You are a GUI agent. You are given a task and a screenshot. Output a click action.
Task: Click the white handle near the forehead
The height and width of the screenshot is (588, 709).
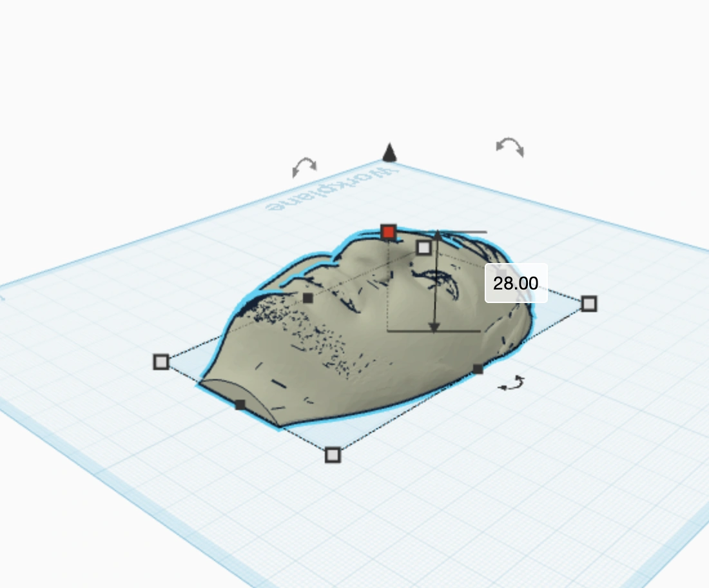click(423, 248)
